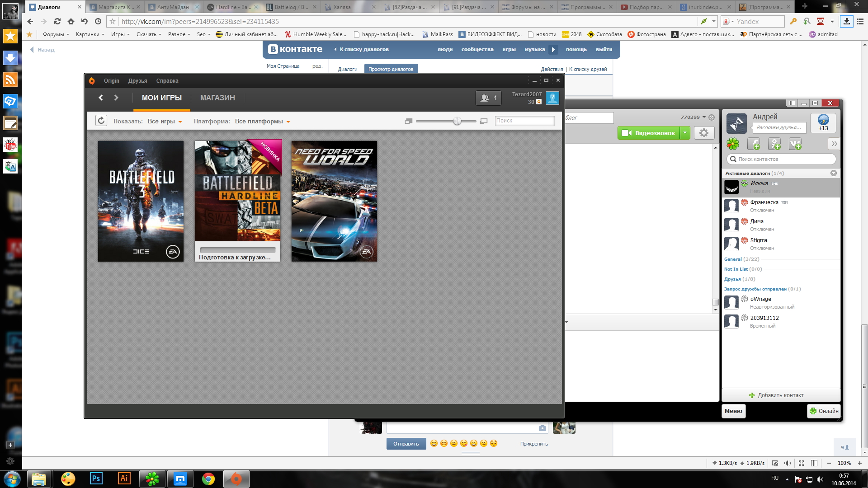Click the large tiles view icon

tap(484, 121)
